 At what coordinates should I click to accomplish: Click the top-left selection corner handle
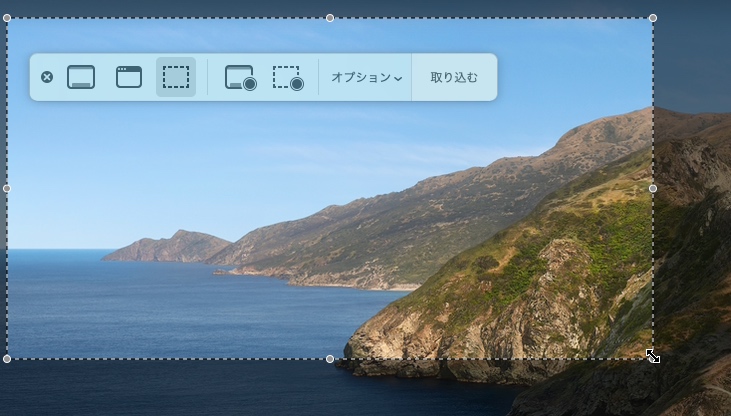click(x=7, y=18)
